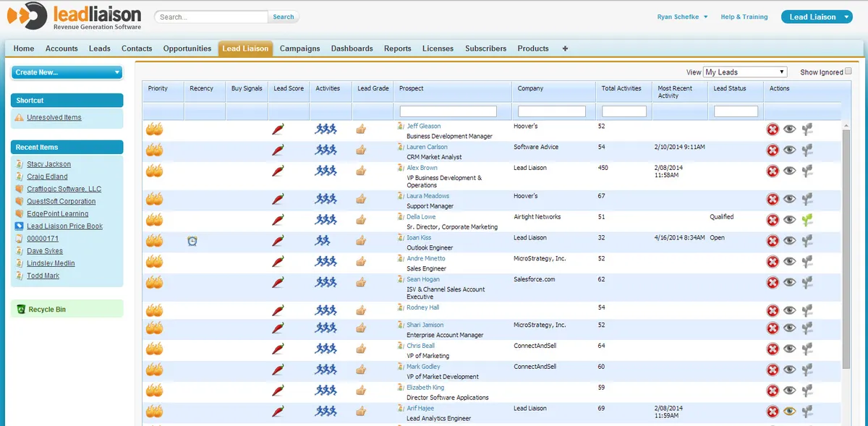Open Sean Hogan's prospect link
Screen dimensions: 868x426
(x=423, y=279)
